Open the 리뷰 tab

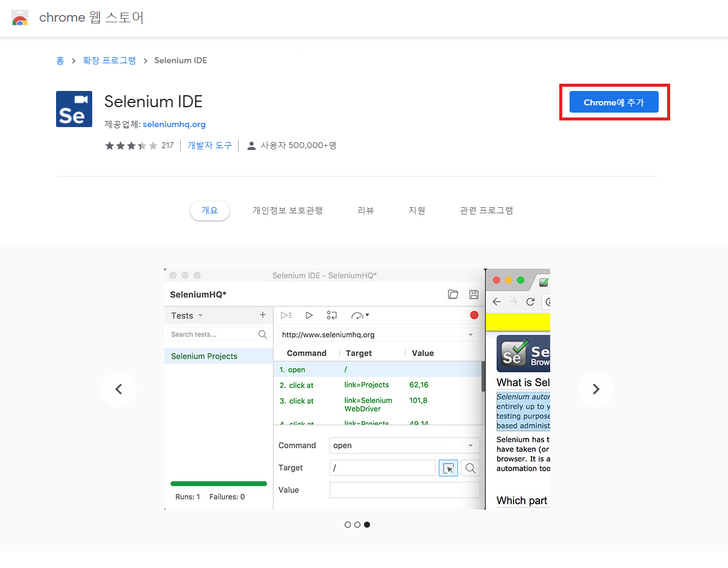click(x=366, y=210)
